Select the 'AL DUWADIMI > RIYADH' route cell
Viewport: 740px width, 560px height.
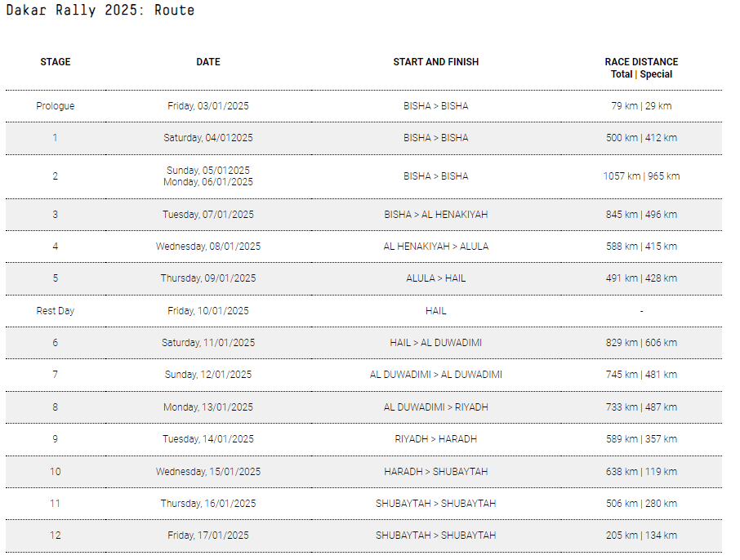[435, 407]
